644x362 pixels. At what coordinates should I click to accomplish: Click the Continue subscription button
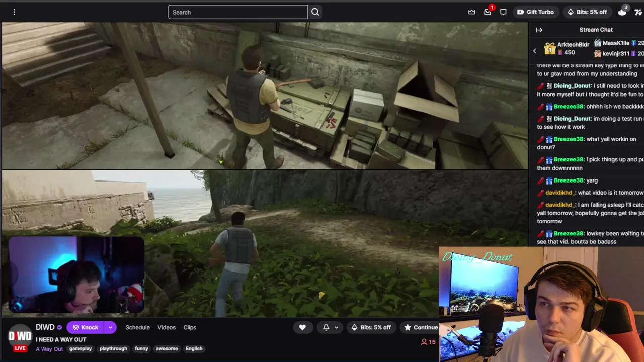tap(420, 327)
